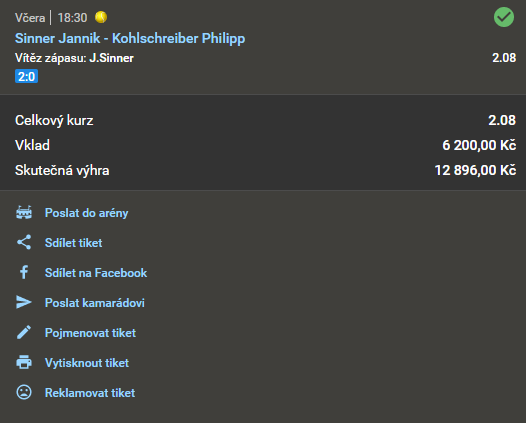Viewport: 526px width, 423px height.
Task: Click the share ticket icon
Action: [24, 242]
